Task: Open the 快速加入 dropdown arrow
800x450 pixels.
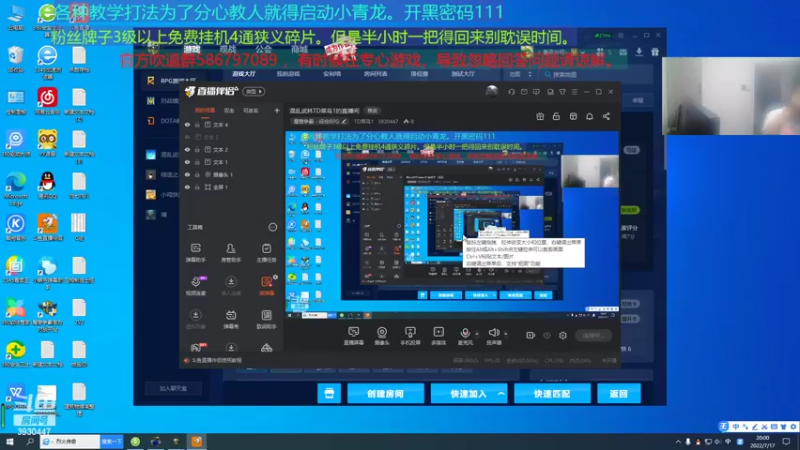Action: tap(501, 393)
